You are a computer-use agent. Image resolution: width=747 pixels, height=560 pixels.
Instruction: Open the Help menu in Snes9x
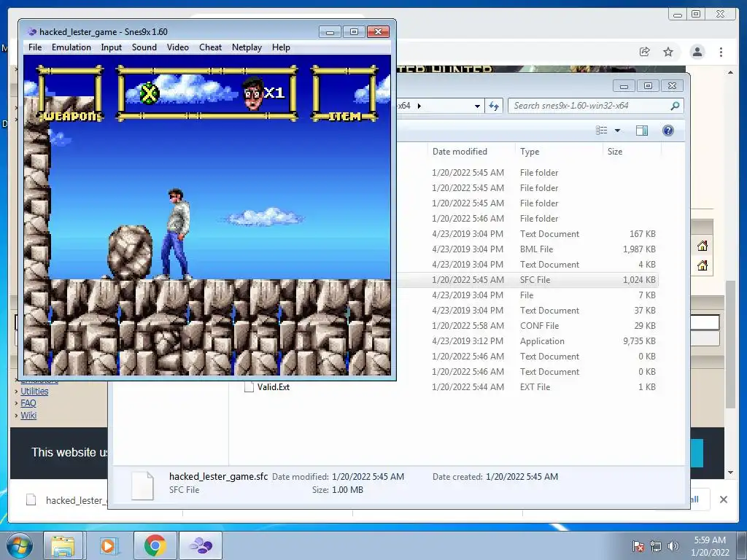pos(281,47)
